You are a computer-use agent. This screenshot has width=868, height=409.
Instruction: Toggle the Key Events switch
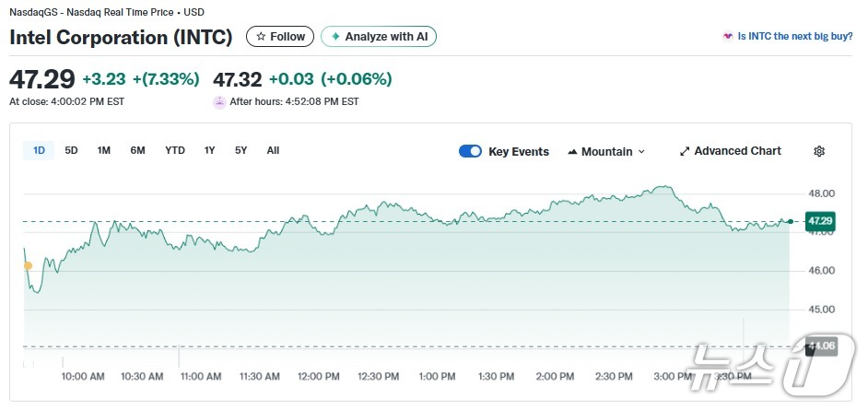coord(470,151)
